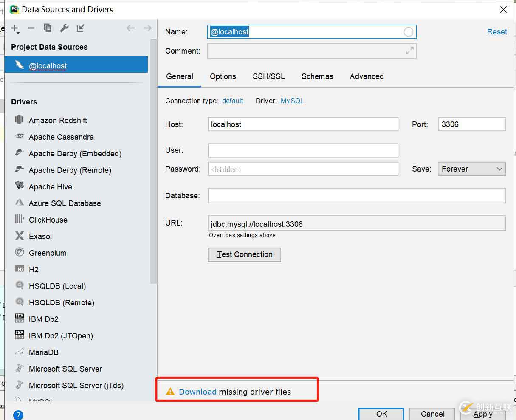516x420 pixels.
Task: Switch to the Options tab
Action: click(223, 76)
